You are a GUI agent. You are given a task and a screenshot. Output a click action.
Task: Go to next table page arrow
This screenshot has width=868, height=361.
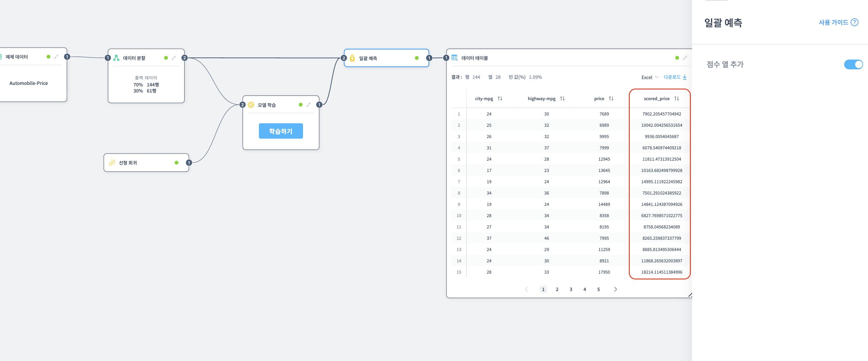pyautogui.click(x=615, y=289)
